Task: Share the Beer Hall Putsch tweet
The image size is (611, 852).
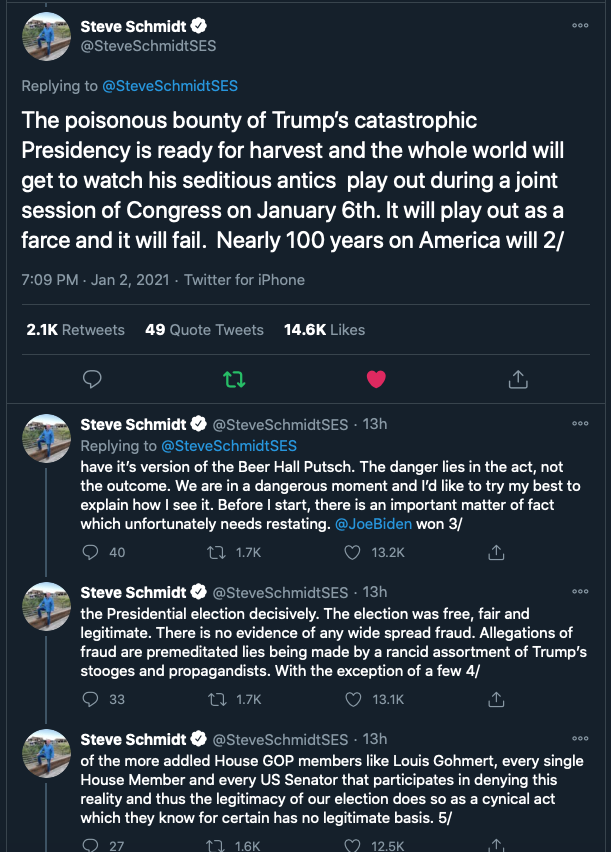Action: coord(495,552)
